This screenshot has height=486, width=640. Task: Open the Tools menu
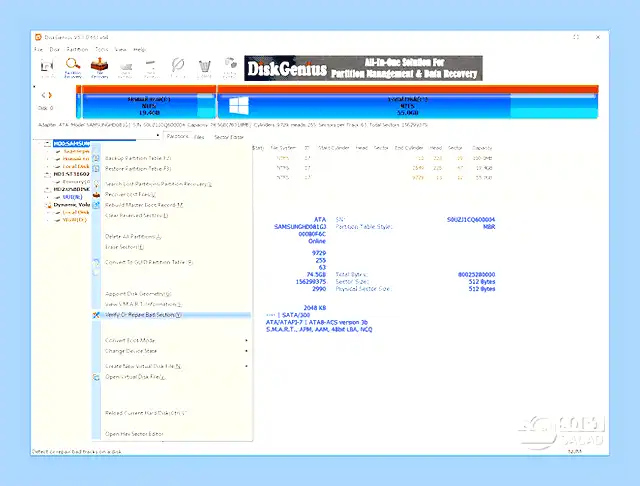click(x=102, y=49)
